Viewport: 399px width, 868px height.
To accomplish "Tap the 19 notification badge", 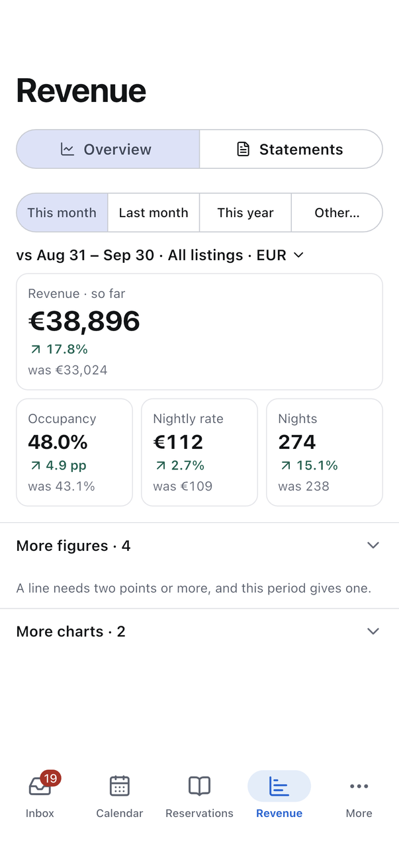I will (50, 778).
